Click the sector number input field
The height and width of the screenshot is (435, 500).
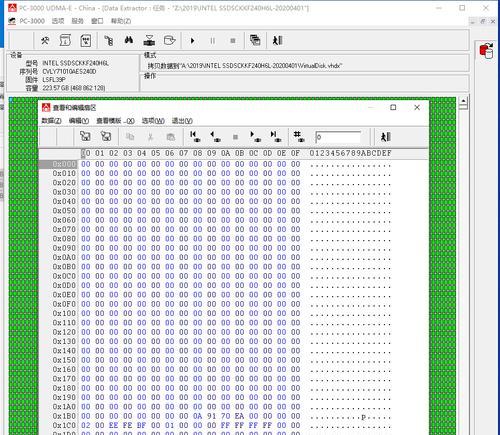point(338,137)
